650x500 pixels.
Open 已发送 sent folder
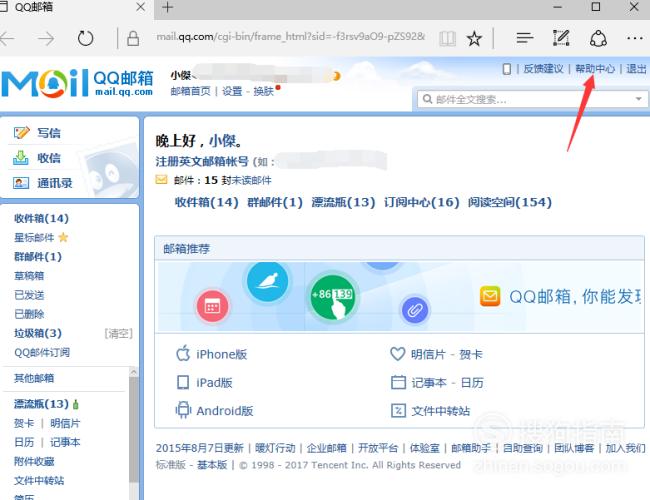click(29, 295)
